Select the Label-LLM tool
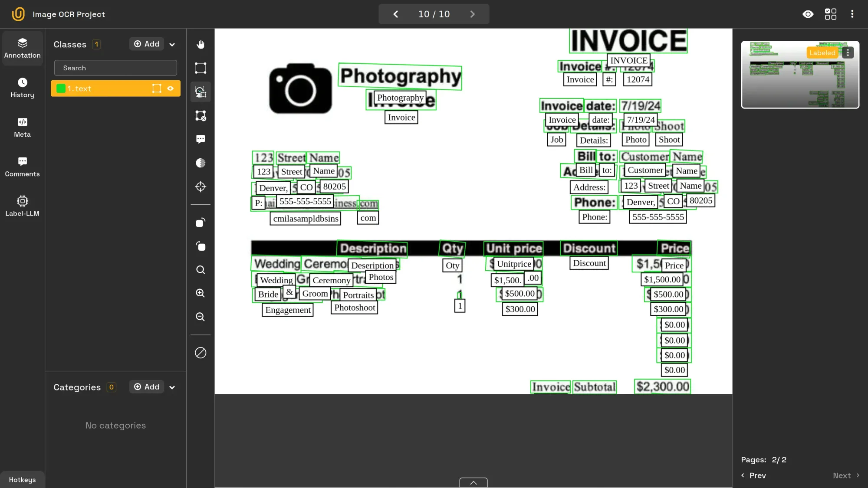The image size is (868, 488). pos(22,206)
